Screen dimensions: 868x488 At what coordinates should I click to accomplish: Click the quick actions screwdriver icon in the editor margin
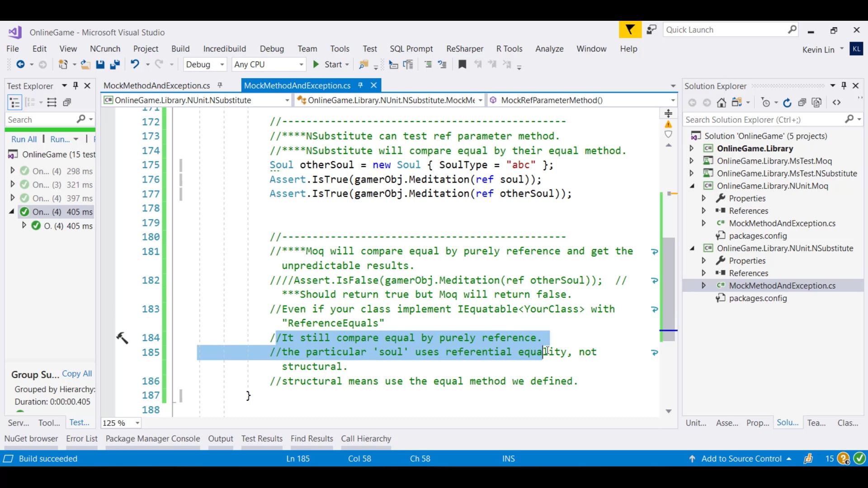coord(122,338)
